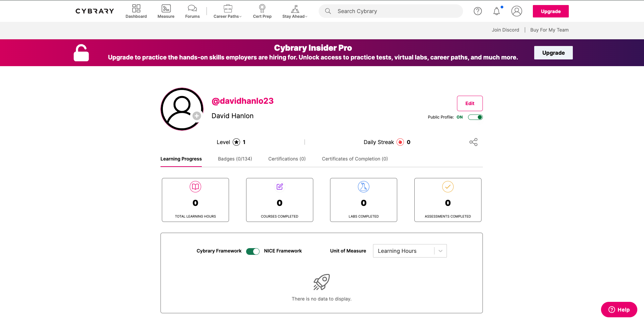Click the unlocked padlock icon in banner
Screen dimensions: 644x322
[81, 53]
